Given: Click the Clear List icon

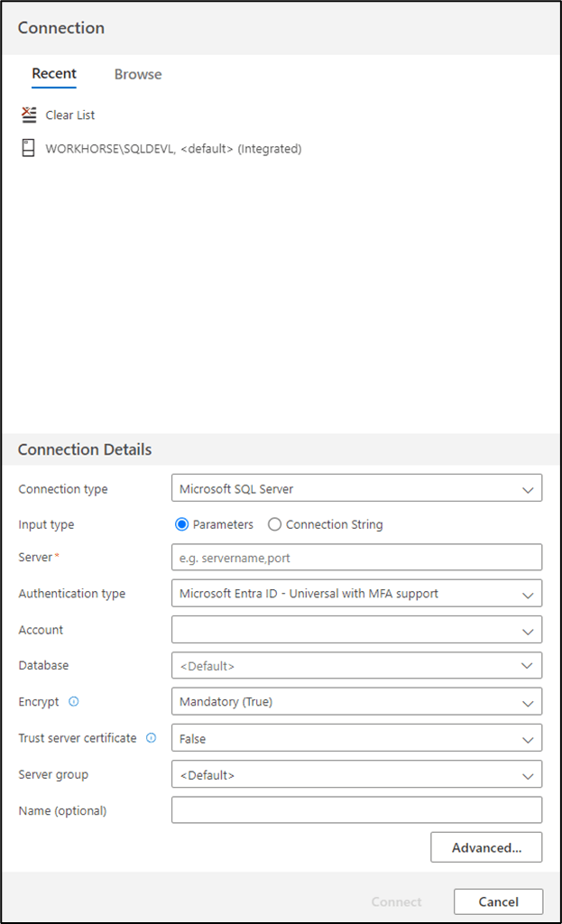Looking at the screenshot, I should (x=28, y=115).
